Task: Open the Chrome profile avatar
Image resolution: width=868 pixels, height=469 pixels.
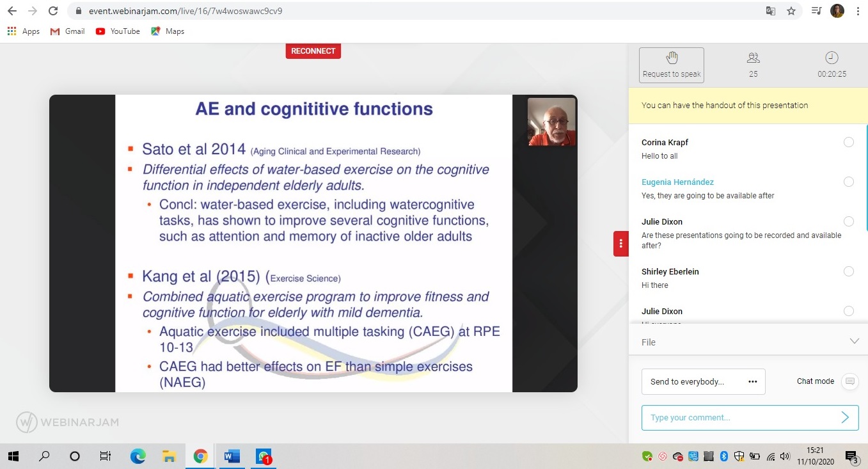Action: pos(837,11)
